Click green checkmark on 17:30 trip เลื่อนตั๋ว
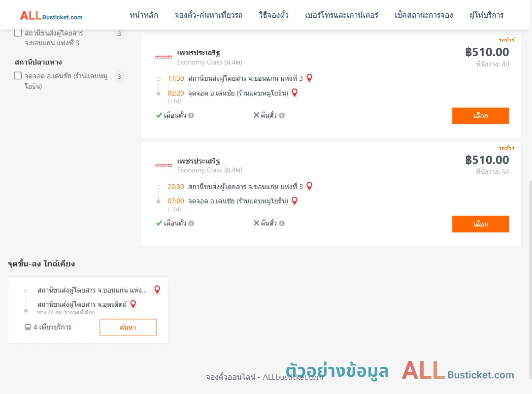 coord(159,115)
